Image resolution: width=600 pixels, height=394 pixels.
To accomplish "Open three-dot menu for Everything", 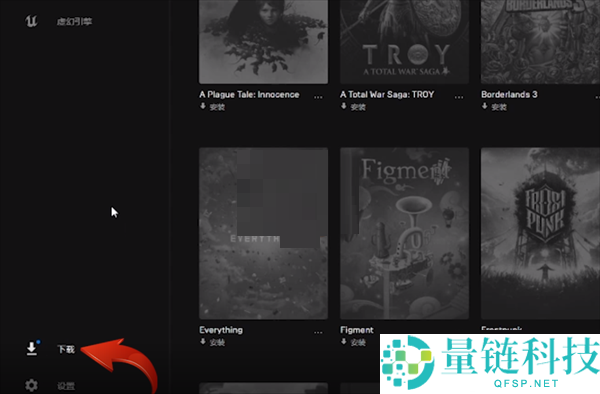I will click(x=318, y=332).
